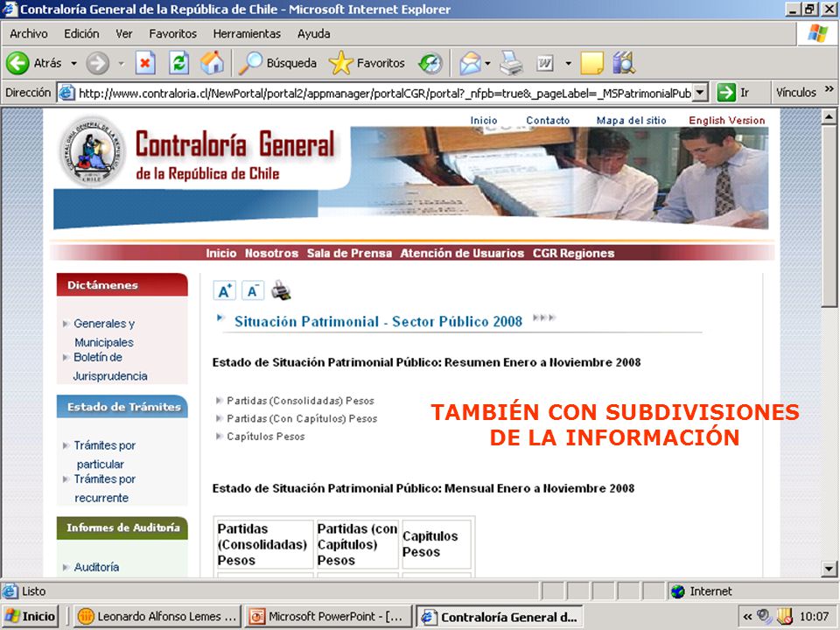This screenshot has width=840, height=630.
Task: Click the system tray network icon
Action: tap(765, 617)
